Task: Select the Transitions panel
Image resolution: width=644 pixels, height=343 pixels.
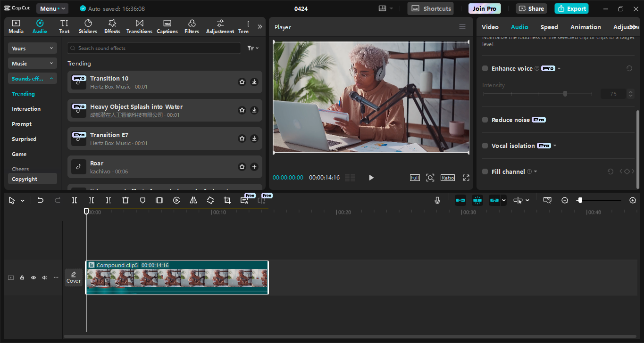Action: [139, 26]
